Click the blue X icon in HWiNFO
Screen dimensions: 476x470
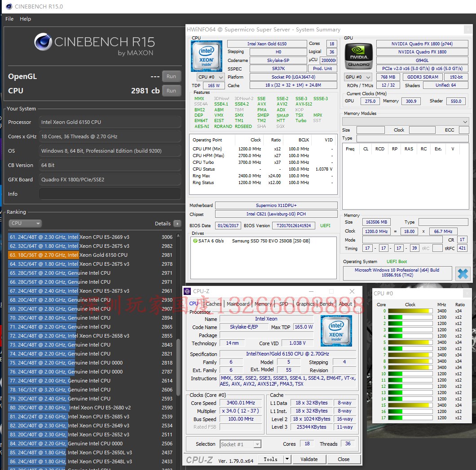(x=463, y=274)
